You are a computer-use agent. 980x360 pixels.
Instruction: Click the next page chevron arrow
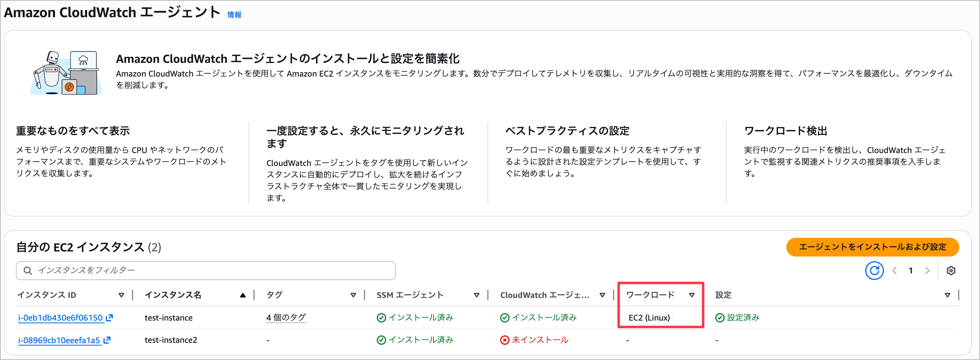(927, 270)
